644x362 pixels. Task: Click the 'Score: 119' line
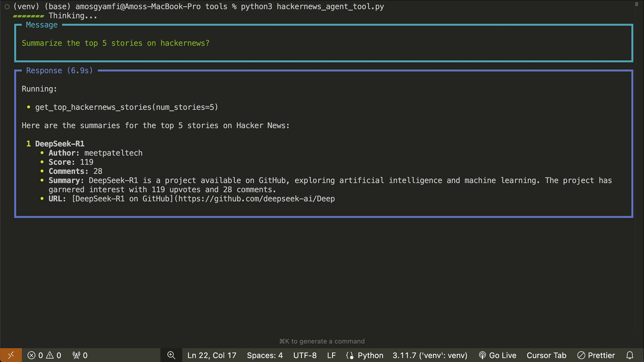point(71,162)
